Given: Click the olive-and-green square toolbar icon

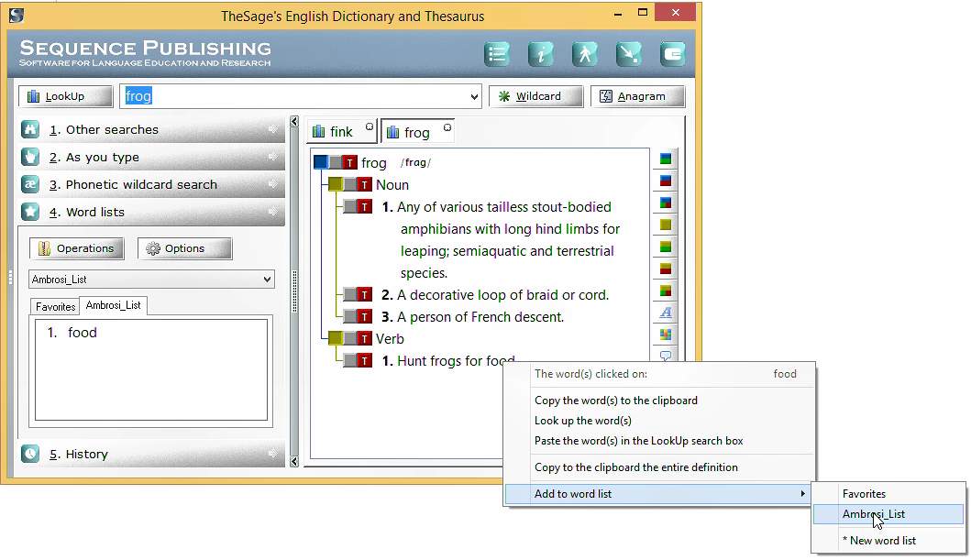Looking at the screenshot, I should [666, 247].
